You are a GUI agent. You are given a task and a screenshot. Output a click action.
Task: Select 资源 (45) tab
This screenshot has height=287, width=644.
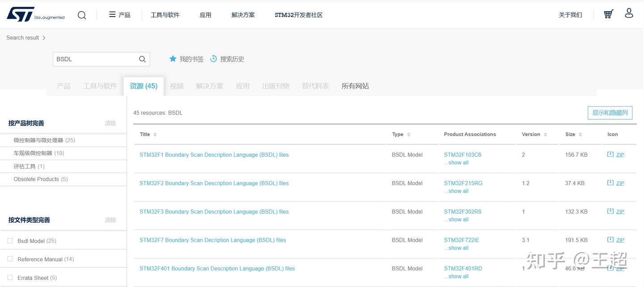pyautogui.click(x=144, y=86)
